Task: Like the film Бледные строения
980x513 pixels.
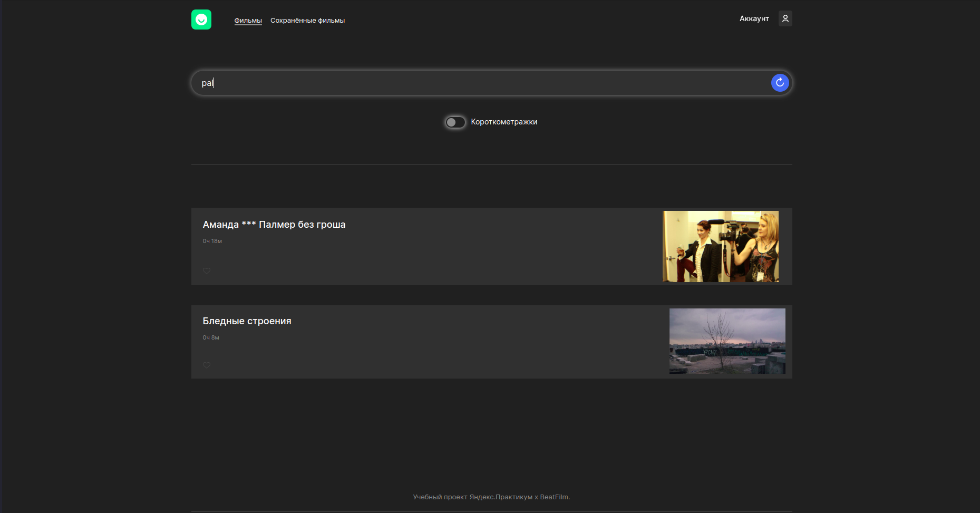Action: 207,365
